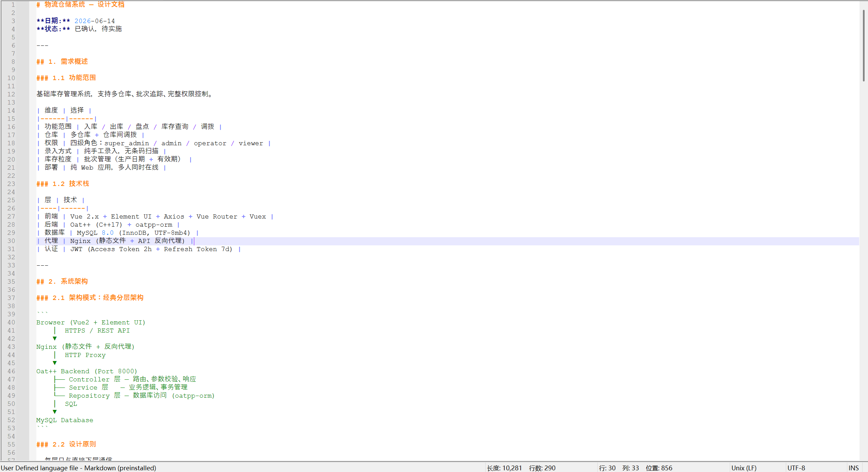Screen dimensions: 868x472
Task: Click the 'User Defined language file - Markdown' status text
Action: click(78, 468)
